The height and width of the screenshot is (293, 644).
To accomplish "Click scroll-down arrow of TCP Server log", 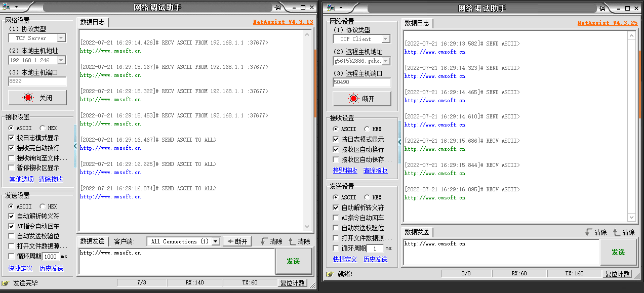I will point(307,228).
